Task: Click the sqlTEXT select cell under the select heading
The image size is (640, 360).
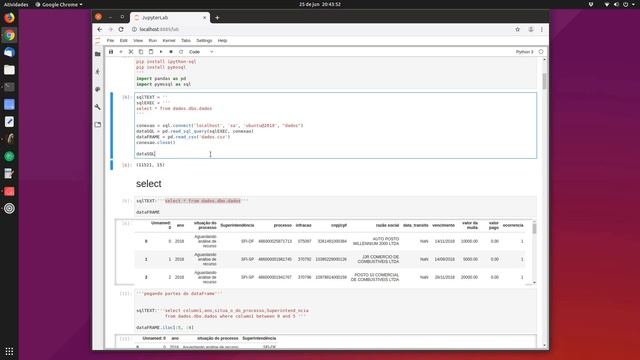Action: pyautogui.click(x=336, y=206)
